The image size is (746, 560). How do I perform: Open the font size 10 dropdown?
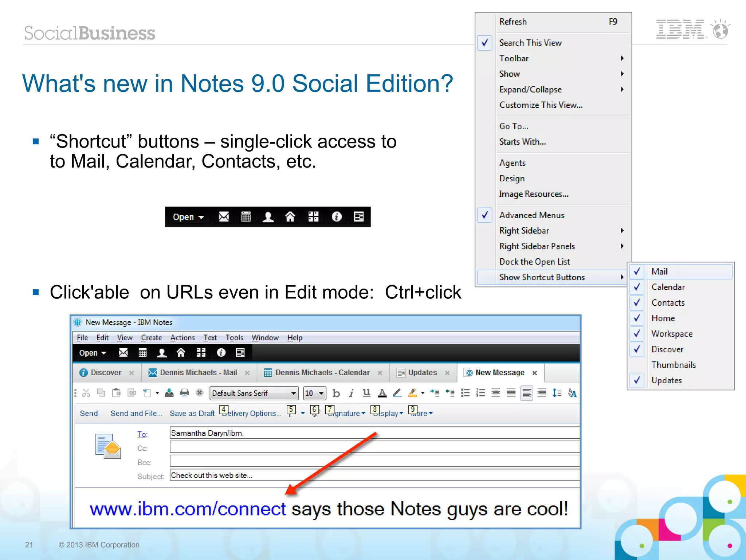click(315, 393)
